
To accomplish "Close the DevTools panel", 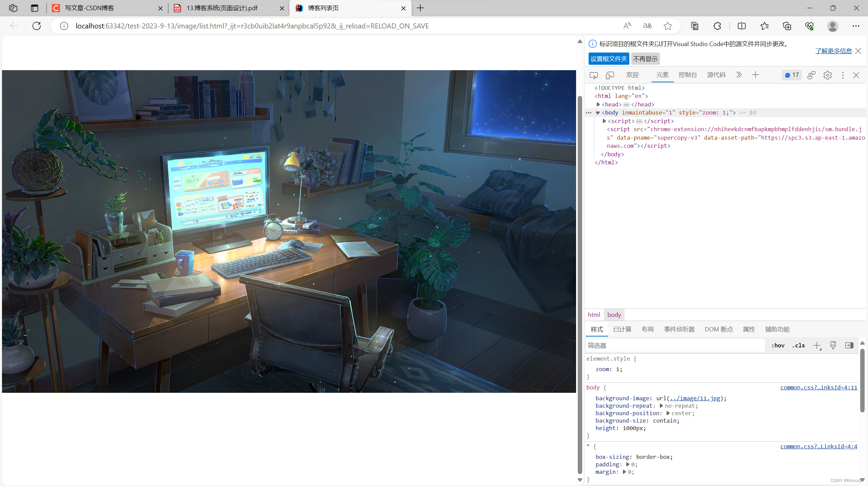I will pos(856,75).
